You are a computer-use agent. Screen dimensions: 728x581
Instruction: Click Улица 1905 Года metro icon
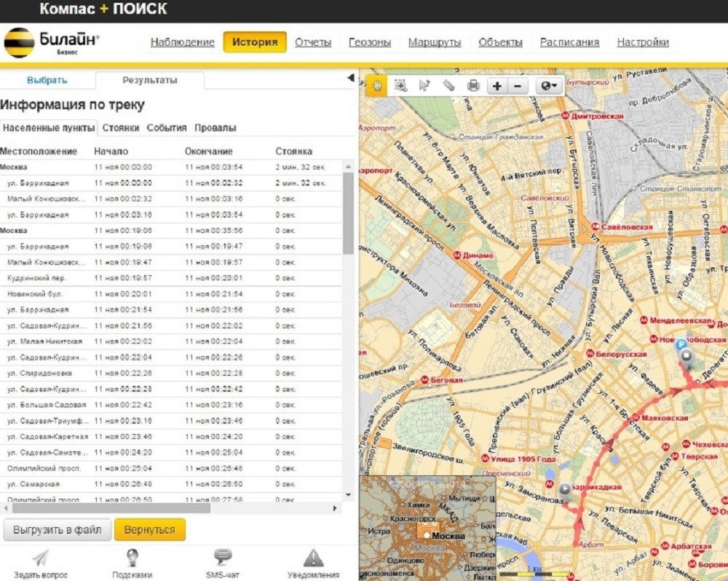pos(485,459)
